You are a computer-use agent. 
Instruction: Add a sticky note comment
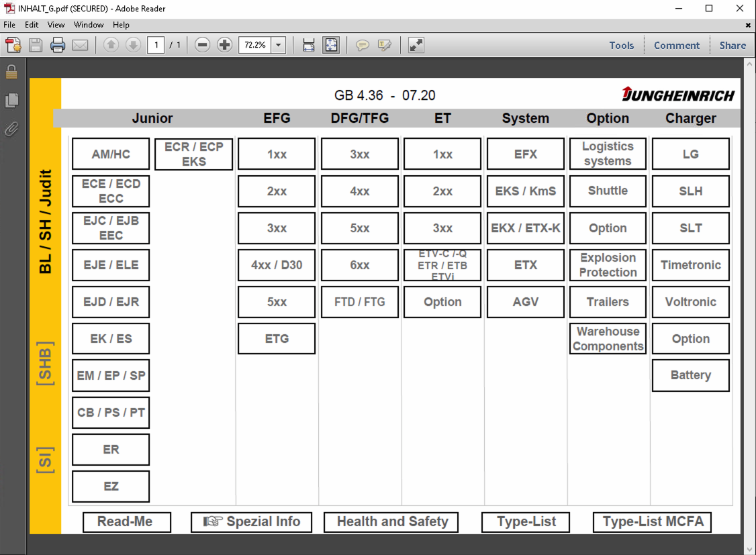pyautogui.click(x=362, y=45)
